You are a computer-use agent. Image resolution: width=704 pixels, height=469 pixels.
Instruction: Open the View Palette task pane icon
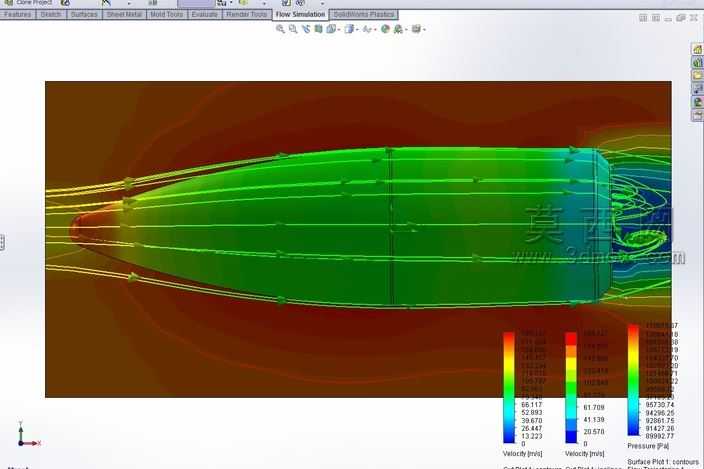[x=698, y=89]
